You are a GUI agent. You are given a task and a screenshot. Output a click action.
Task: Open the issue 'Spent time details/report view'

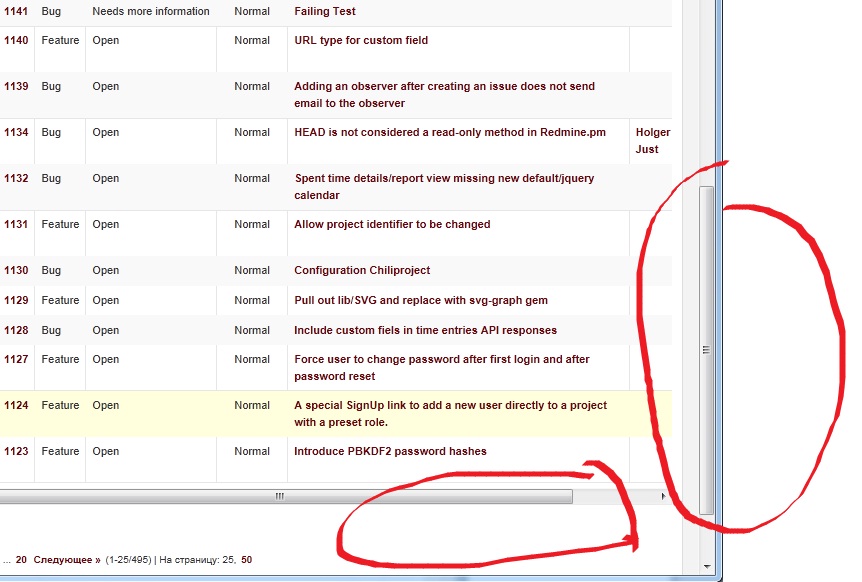click(x=444, y=186)
